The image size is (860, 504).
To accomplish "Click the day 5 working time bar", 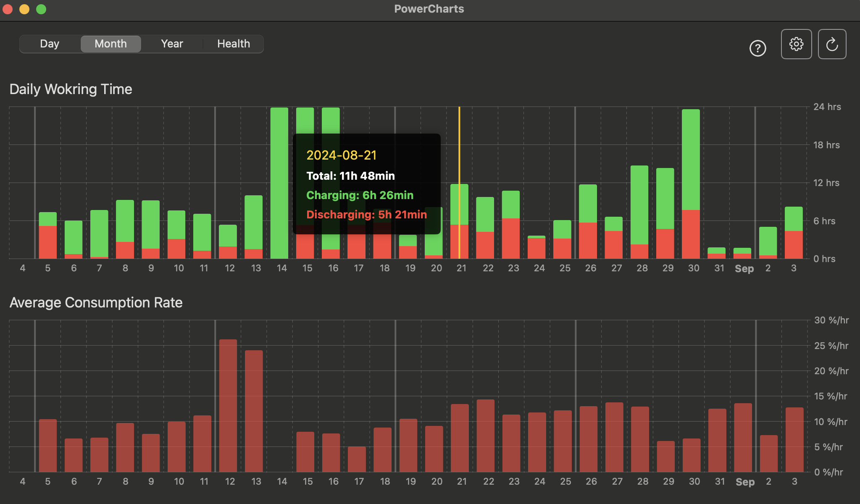I will (48, 235).
